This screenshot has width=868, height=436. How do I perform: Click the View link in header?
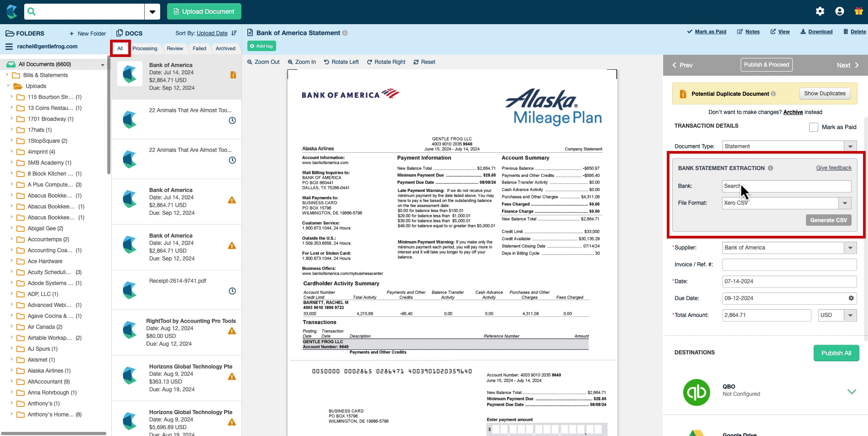tap(780, 32)
